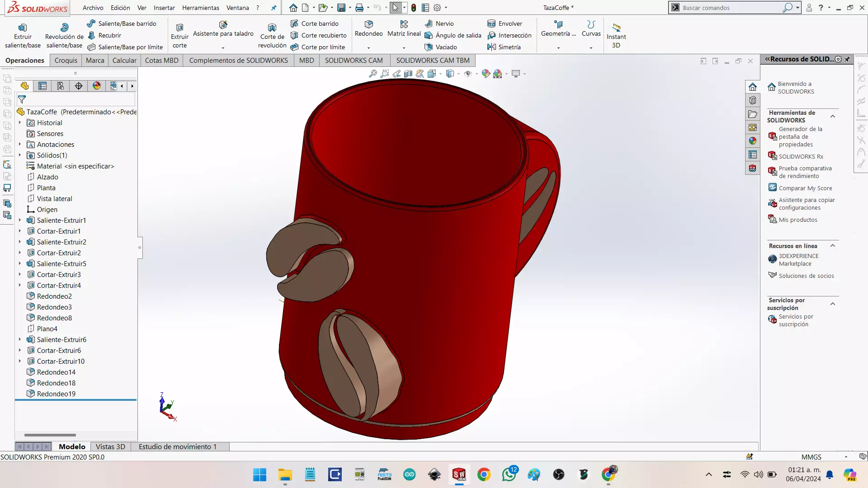Select Matriz lineal tool
Image resolution: width=868 pixels, height=488 pixels.
pyautogui.click(x=404, y=30)
